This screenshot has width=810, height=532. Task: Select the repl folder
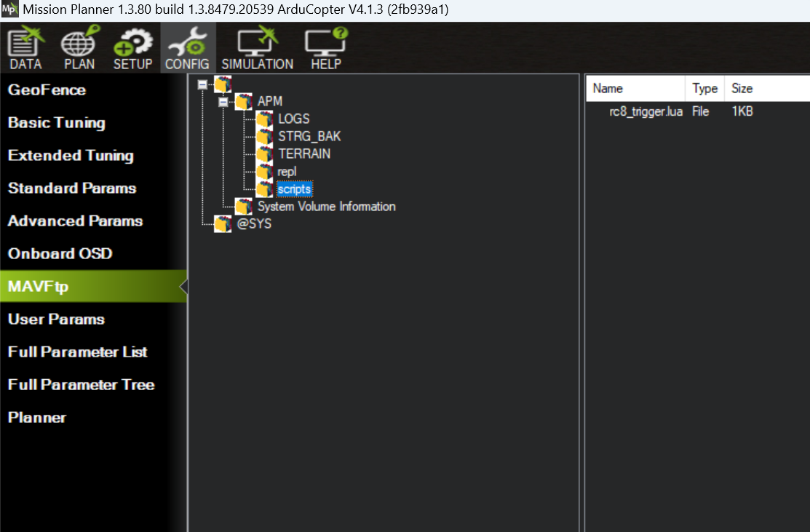287,172
